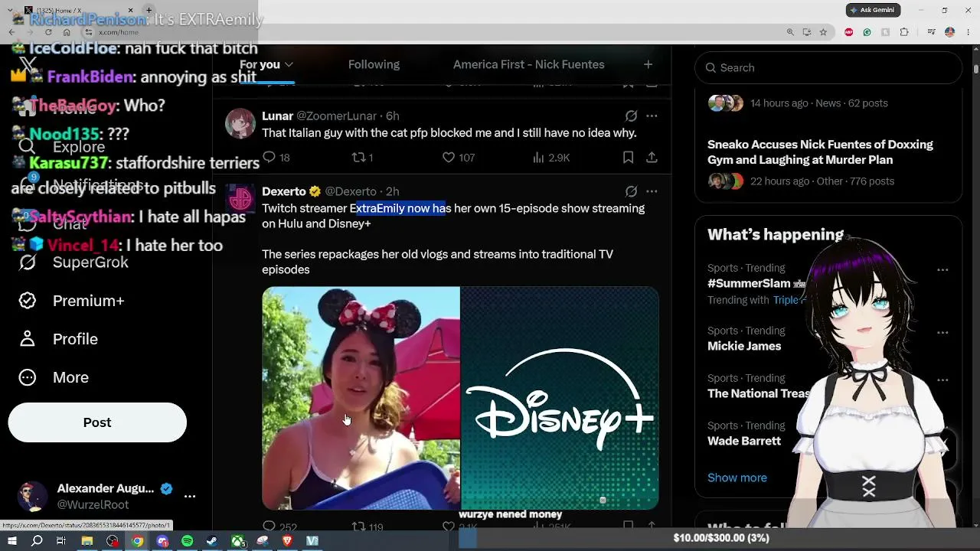Open America First - Nick Fuentes tab
The image size is (980, 551).
(528, 64)
